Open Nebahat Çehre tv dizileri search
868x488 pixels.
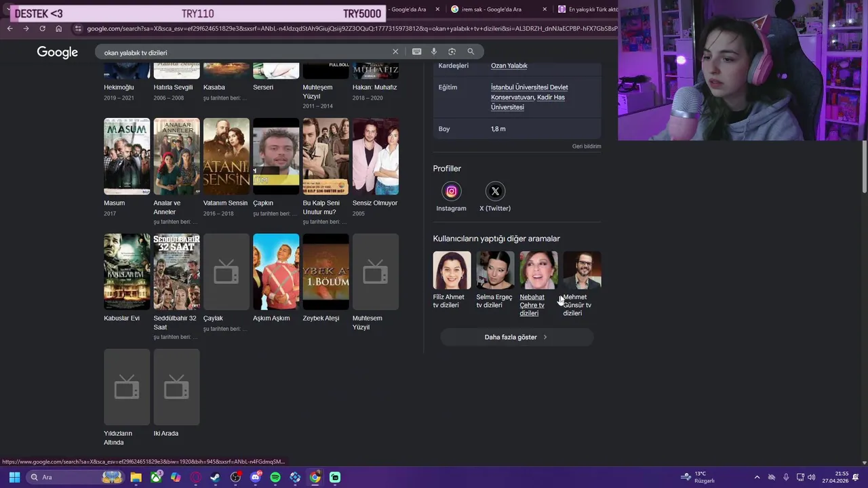click(x=538, y=284)
